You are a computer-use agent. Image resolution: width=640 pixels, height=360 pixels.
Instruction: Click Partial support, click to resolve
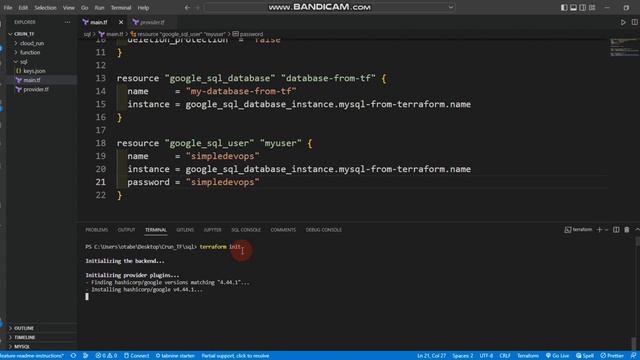pyautogui.click(x=235, y=356)
